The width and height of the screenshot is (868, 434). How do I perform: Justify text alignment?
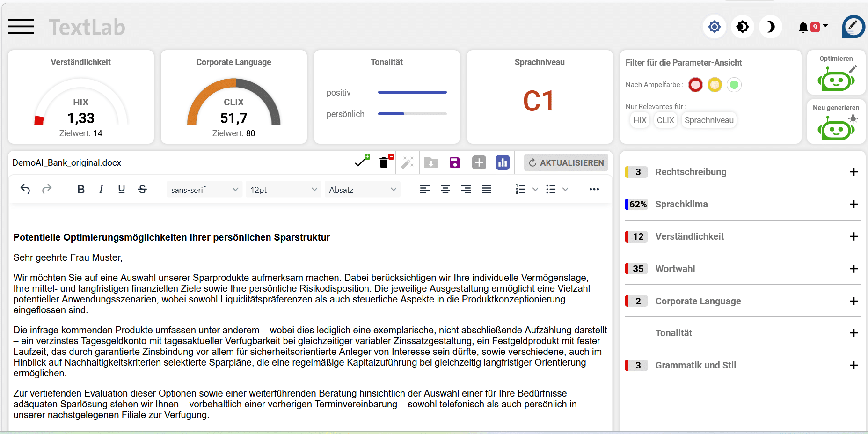point(487,189)
